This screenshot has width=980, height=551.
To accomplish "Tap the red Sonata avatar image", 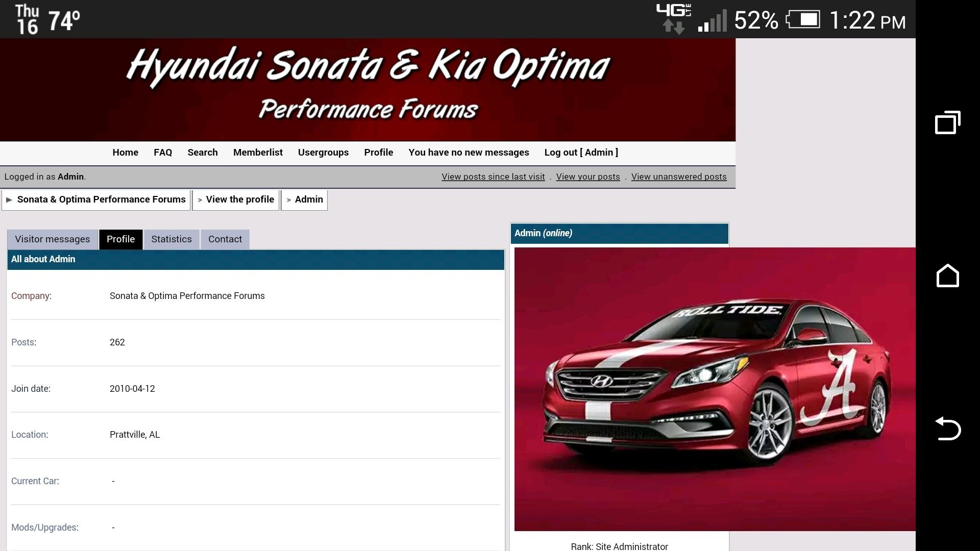I will point(715,389).
